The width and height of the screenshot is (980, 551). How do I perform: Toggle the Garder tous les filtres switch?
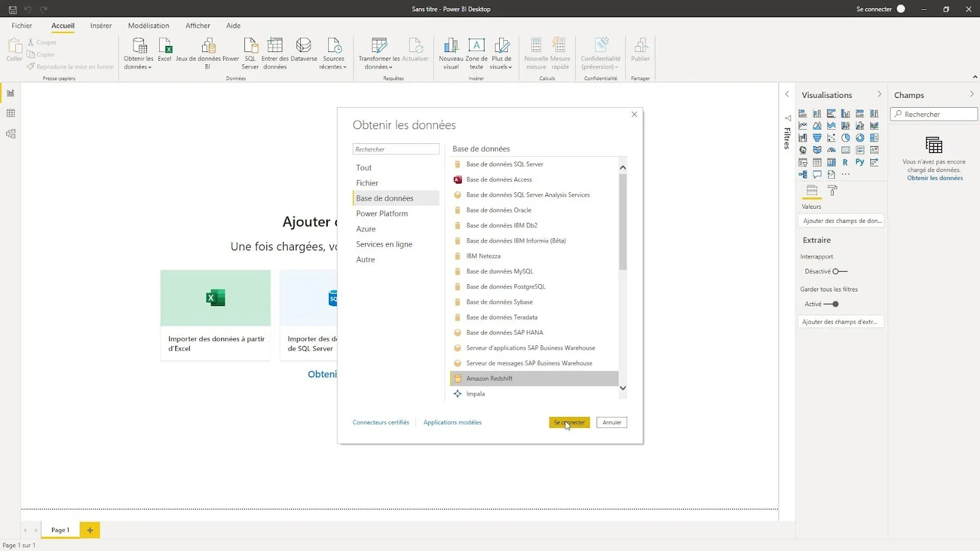coord(831,304)
